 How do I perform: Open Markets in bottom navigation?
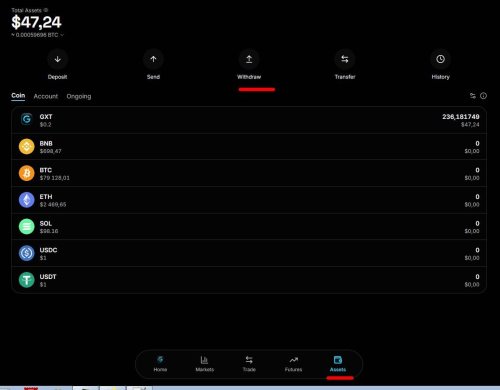pyautogui.click(x=205, y=364)
